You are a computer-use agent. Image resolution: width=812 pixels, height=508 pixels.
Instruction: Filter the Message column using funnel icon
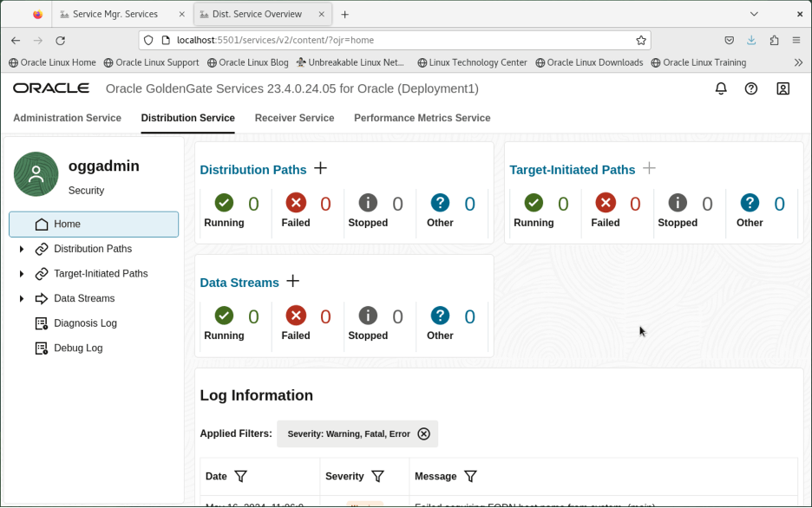pyautogui.click(x=470, y=476)
